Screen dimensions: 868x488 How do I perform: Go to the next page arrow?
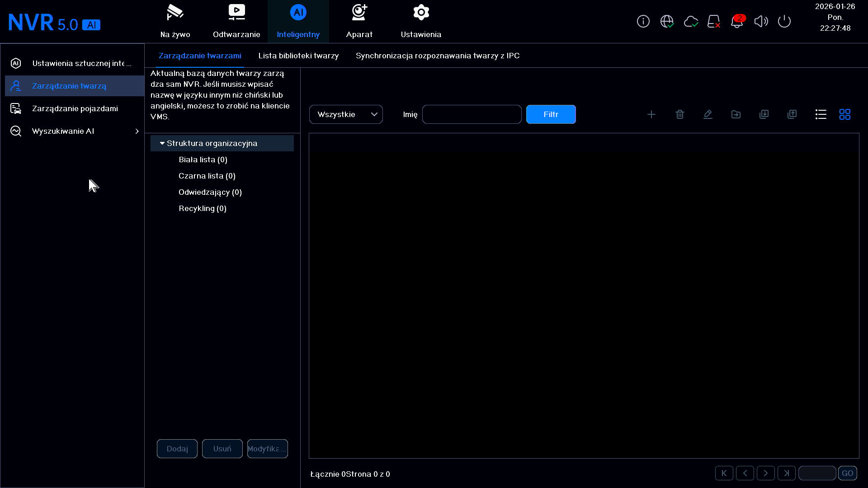pos(766,473)
